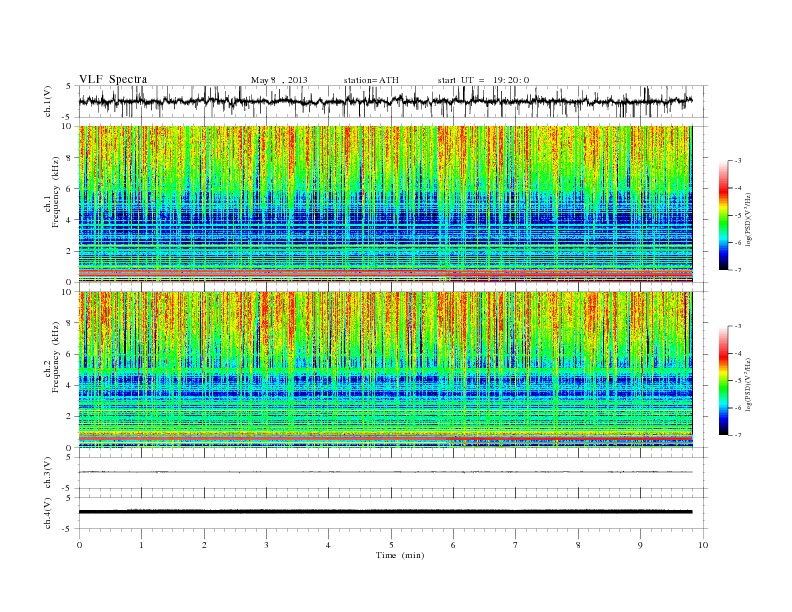Screen dimensions: 792x612
Task: Click time axis tick label "1"
Action: 141,545
